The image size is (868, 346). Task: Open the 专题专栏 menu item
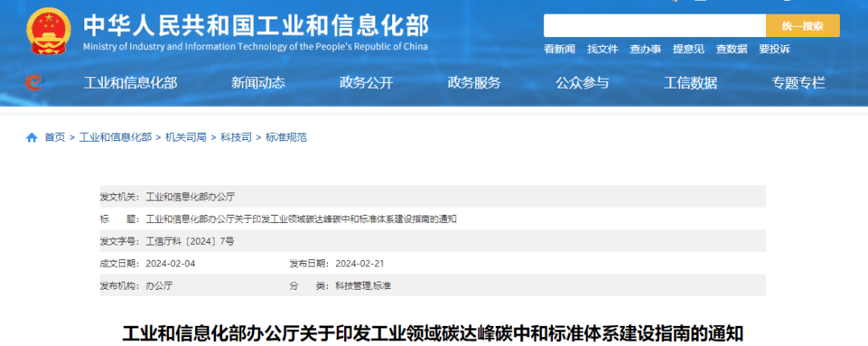pyautogui.click(x=798, y=83)
